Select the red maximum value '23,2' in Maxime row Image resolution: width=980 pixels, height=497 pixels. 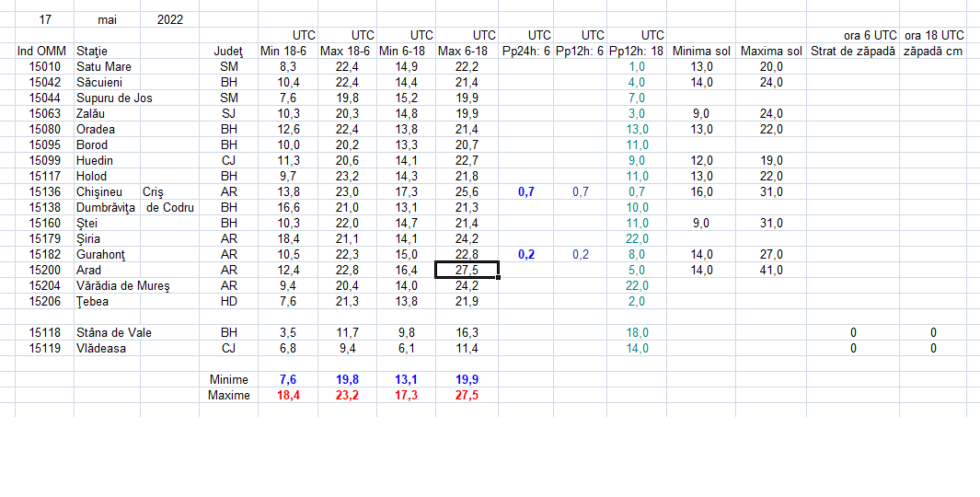(x=347, y=395)
